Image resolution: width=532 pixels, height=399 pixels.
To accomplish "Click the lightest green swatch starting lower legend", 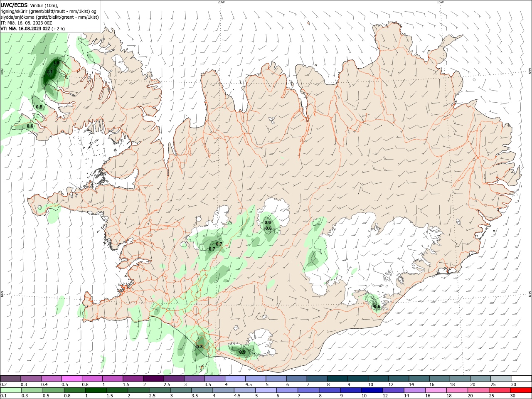I will click(10, 390).
